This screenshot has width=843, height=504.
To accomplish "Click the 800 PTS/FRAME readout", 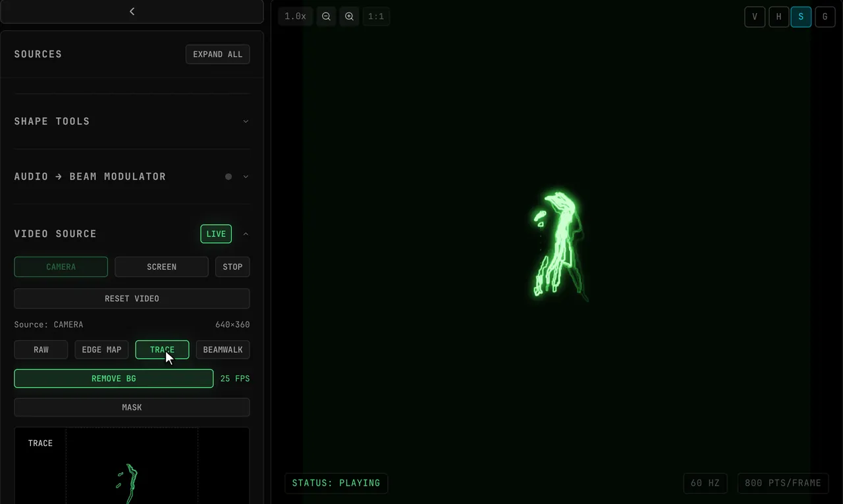I will [x=782, y=483].
